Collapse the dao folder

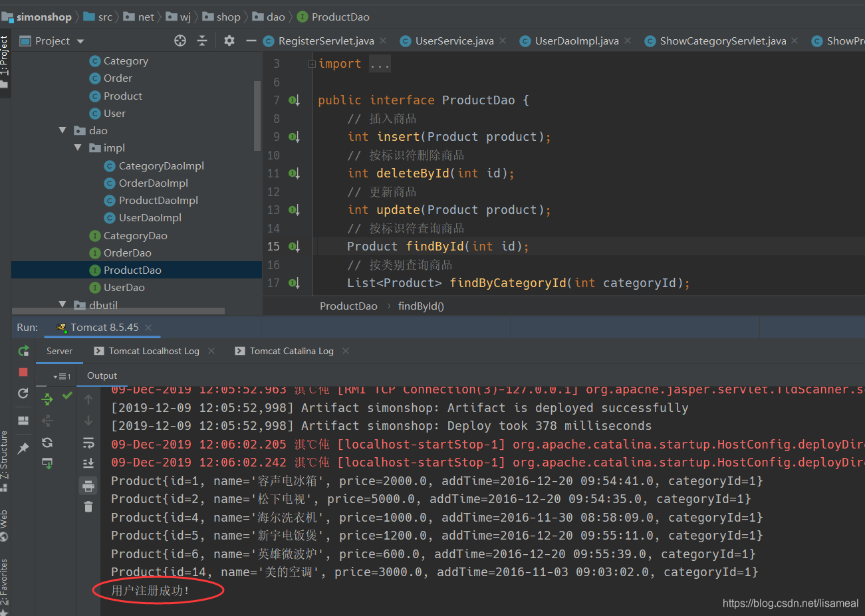click(62, 130)
